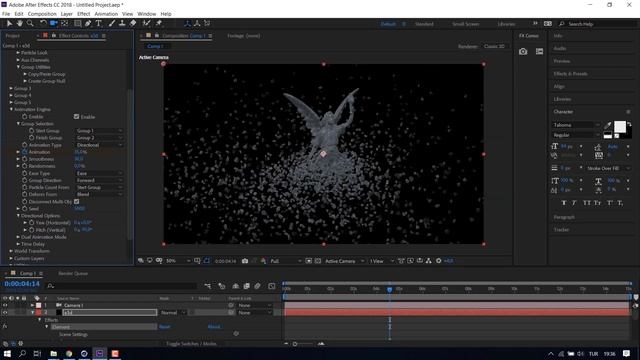640x360 pixels.
Task: Select the Eraser tool
Action: [133, 24]
